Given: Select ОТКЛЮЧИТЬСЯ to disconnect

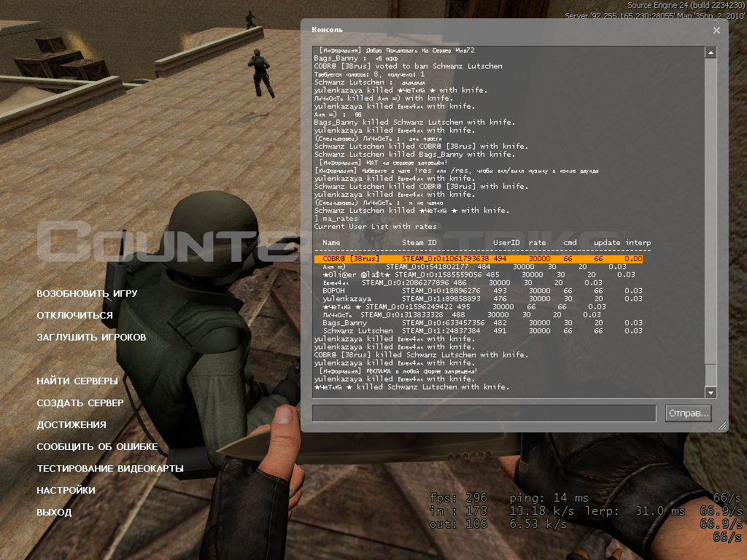Looking at the screenshot, I should pos(75,315).
